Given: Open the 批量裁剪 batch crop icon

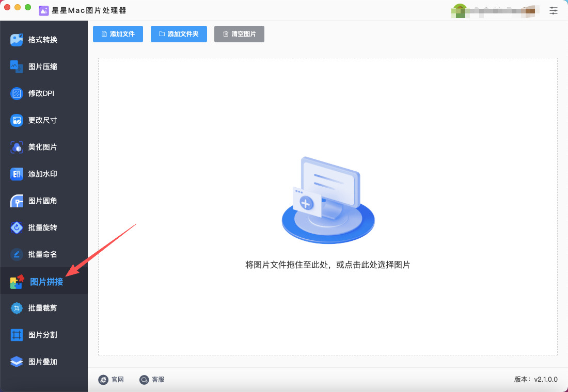Looking at the screenshot, I should point(17,308).
